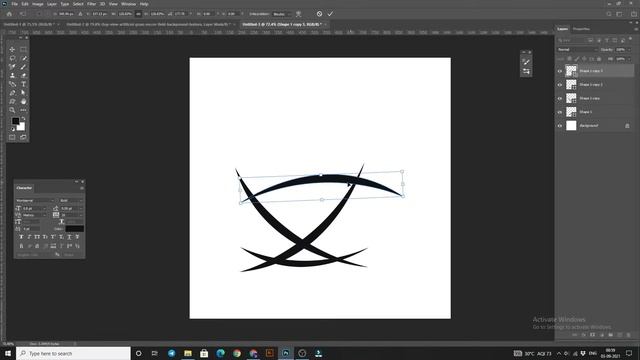Open the layer Fill dropdown arrow
The width and height of the screenshot is (640, 360).
click(x=629, y=59)
